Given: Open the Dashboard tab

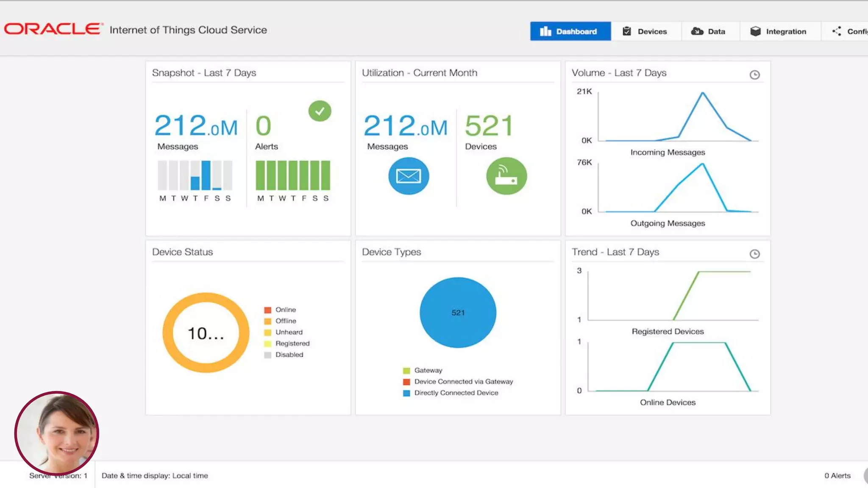Looking at the screenshot, I should click(x=570, y=31).
